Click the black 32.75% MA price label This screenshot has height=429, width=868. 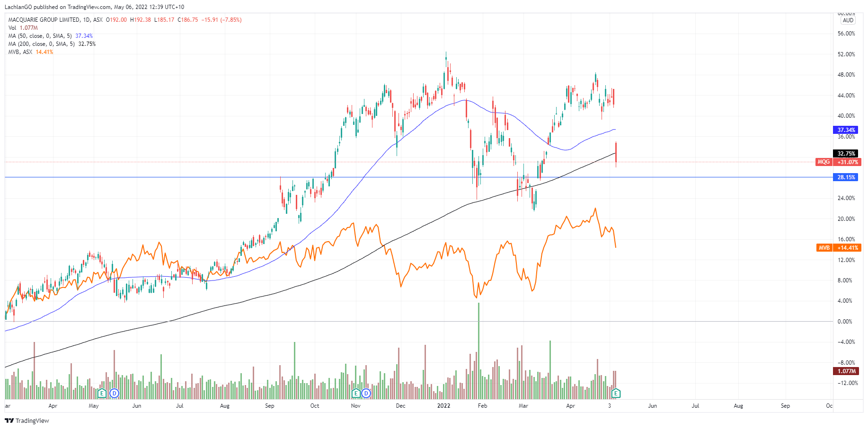tap(846, 153)
